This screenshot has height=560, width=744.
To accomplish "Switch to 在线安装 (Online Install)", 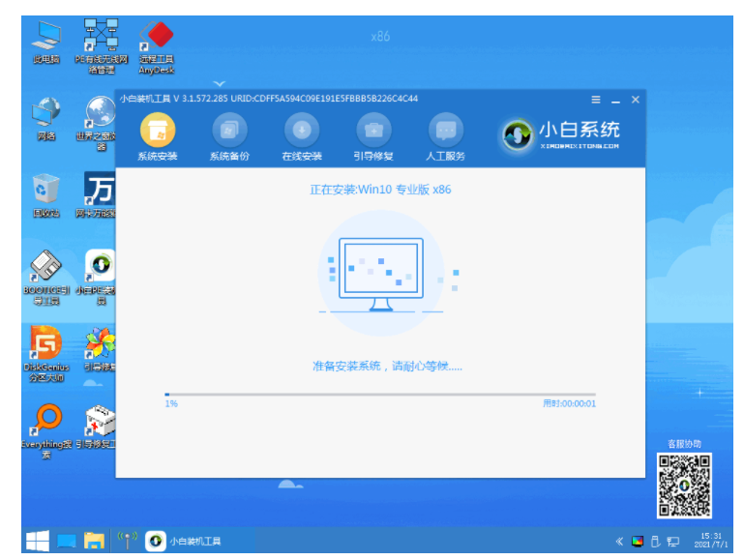I will click(x=301, y=131).
